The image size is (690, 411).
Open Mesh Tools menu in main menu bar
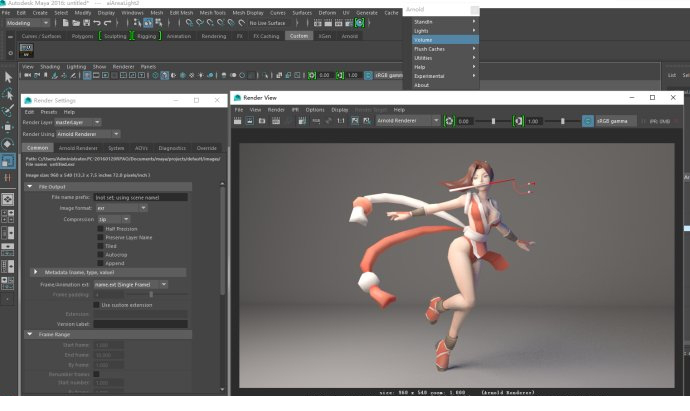[x=213, y=13]
